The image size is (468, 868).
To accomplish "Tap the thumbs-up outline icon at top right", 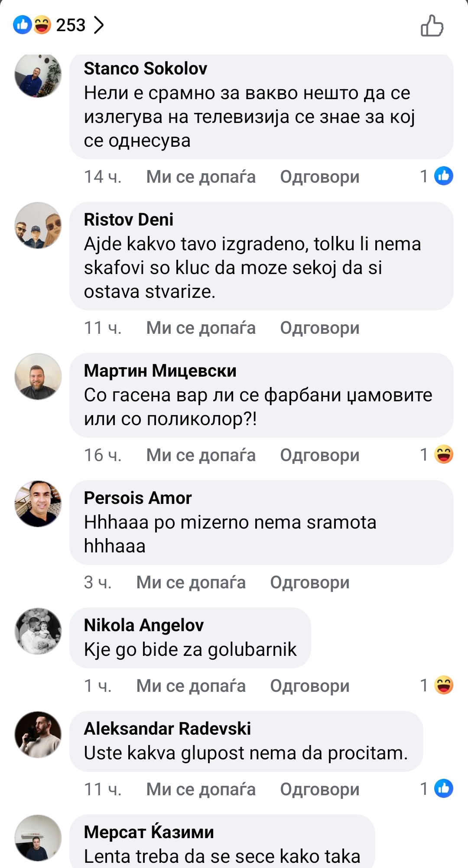I will click(x=432, y=26).
